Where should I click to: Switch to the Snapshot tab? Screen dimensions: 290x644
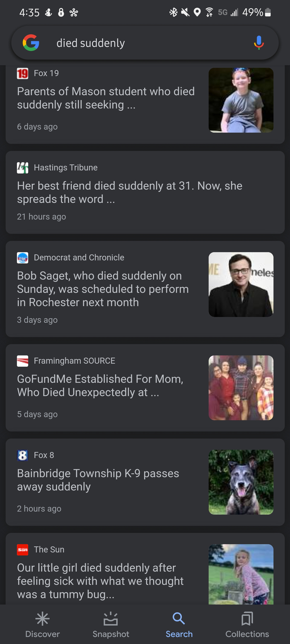(111, 625)
